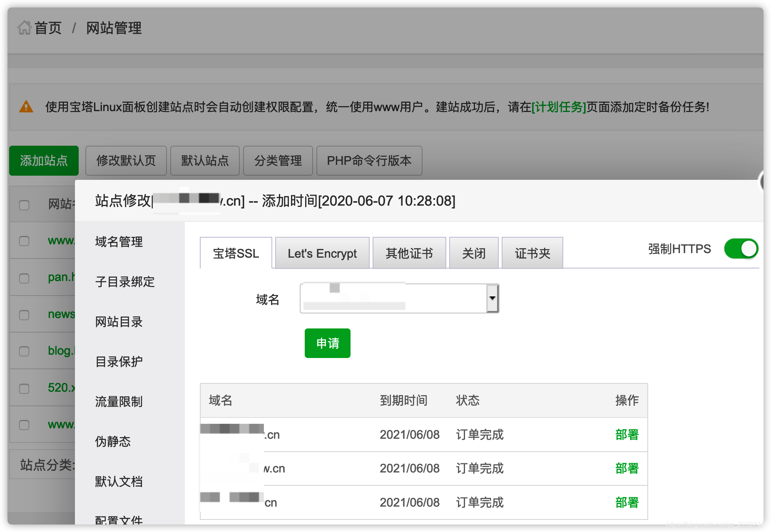771x532 pixels.
Task: Open news site link in list
Action: click(x=61, y=314)
